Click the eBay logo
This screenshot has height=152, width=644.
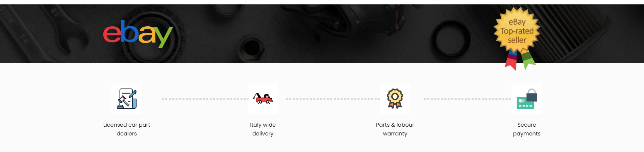138,34
